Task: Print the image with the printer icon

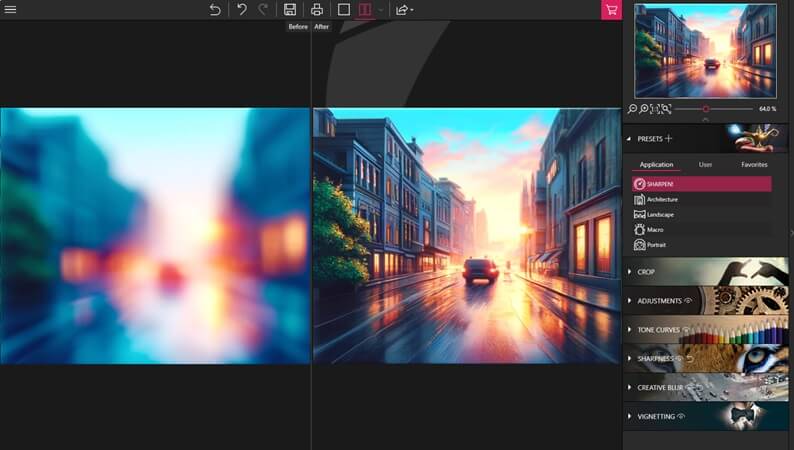Action: pyautogui.click(x=317, y=10)
